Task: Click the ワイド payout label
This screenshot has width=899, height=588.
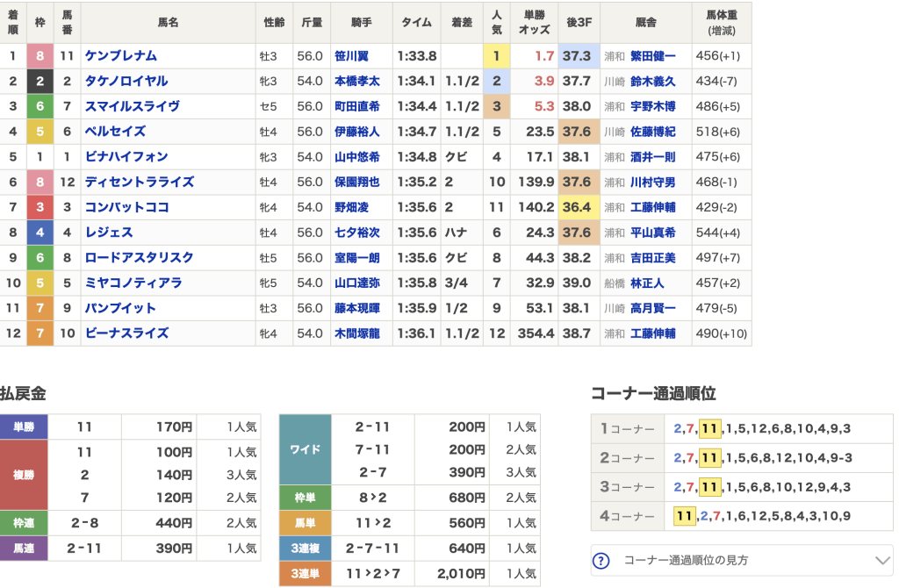Action: coord(305,450)
